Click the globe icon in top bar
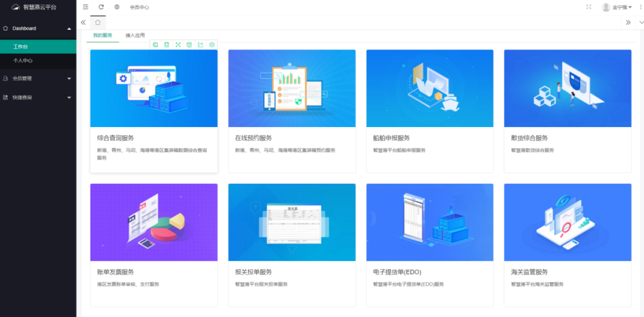This screenshot has height=317, width=644. click(117, 7)
